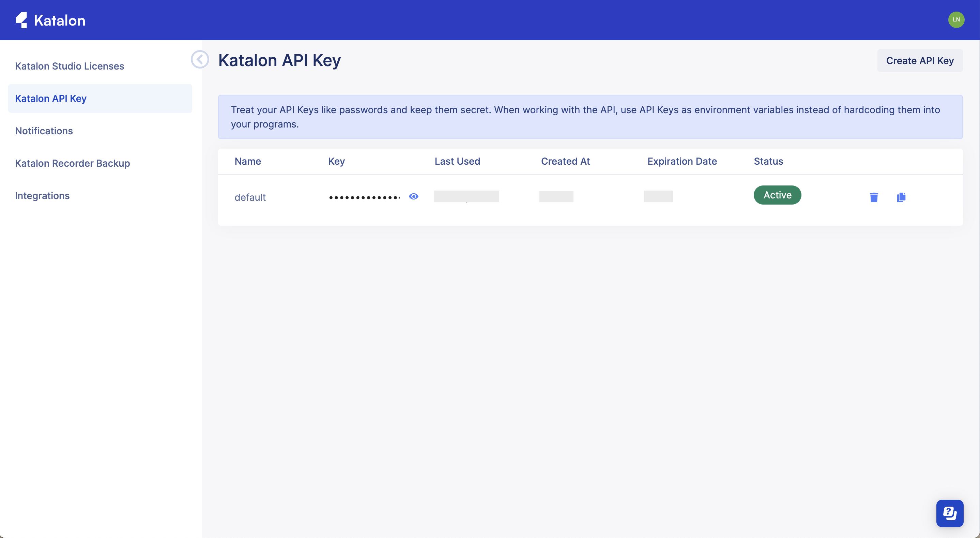
Task: Select the default key name in the table
Action: coord(250,197)
